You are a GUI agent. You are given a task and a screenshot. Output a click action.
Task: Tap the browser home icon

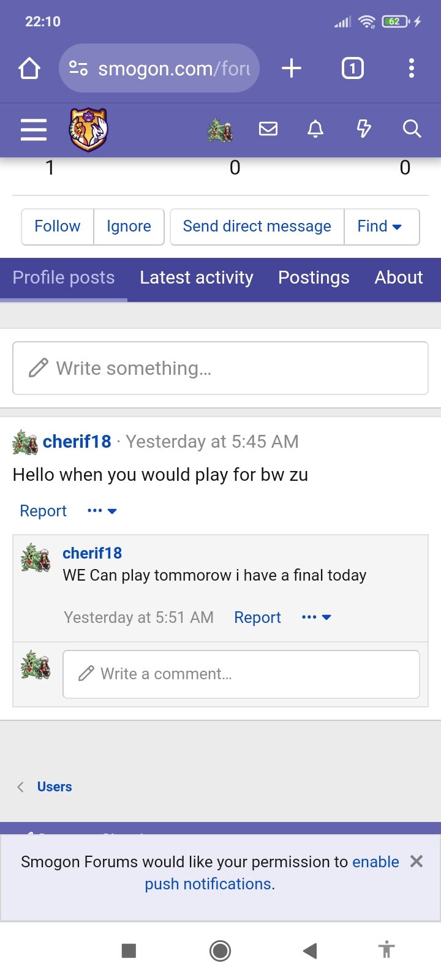pos(29,68)
